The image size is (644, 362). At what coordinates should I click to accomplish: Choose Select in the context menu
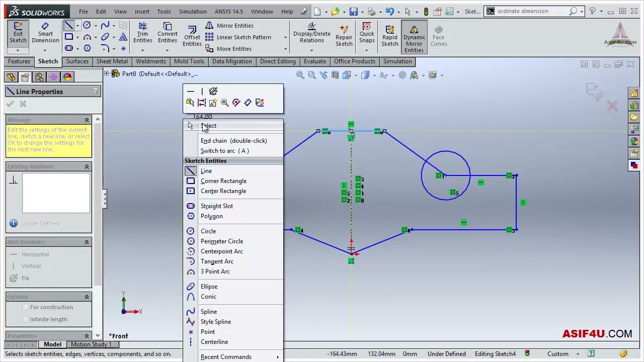[233, 126]
